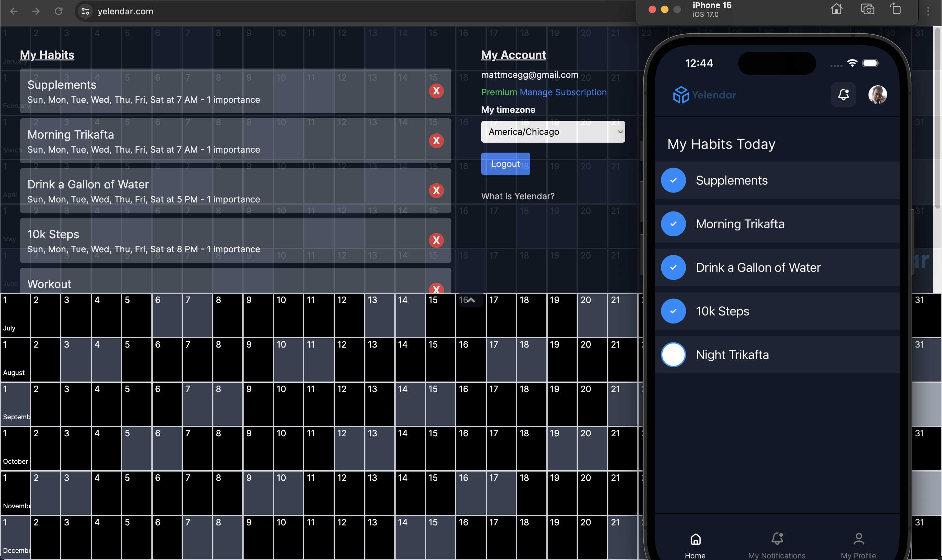The width and height of the screenshot is (942, 560).
Task: Go back in the browser
Action: pyautogui.click(x=14, y=11)
